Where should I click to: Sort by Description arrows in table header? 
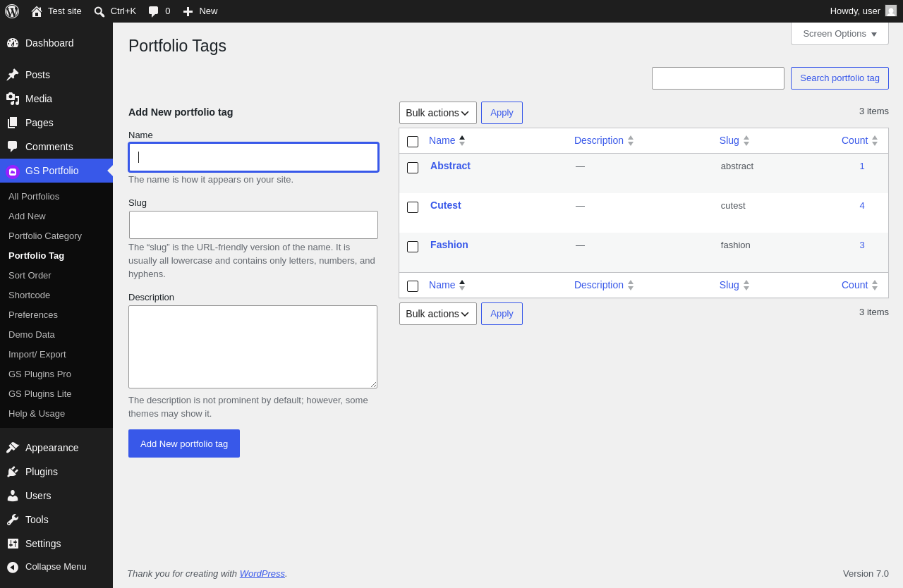tap(631, 140)
